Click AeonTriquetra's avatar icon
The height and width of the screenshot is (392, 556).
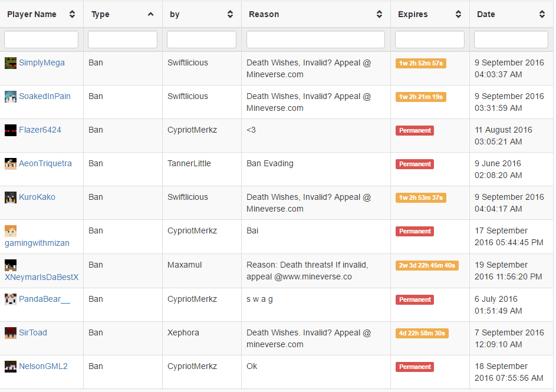point(11,164)
